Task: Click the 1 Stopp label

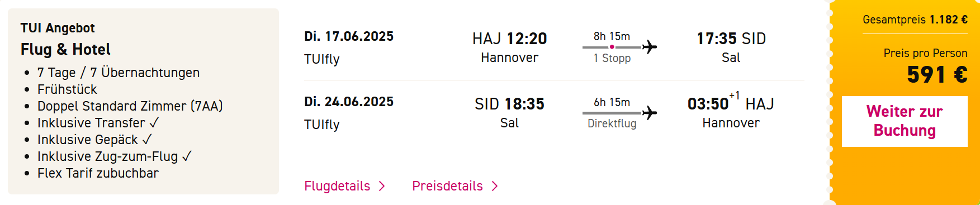Action: [x=612, y=58]
